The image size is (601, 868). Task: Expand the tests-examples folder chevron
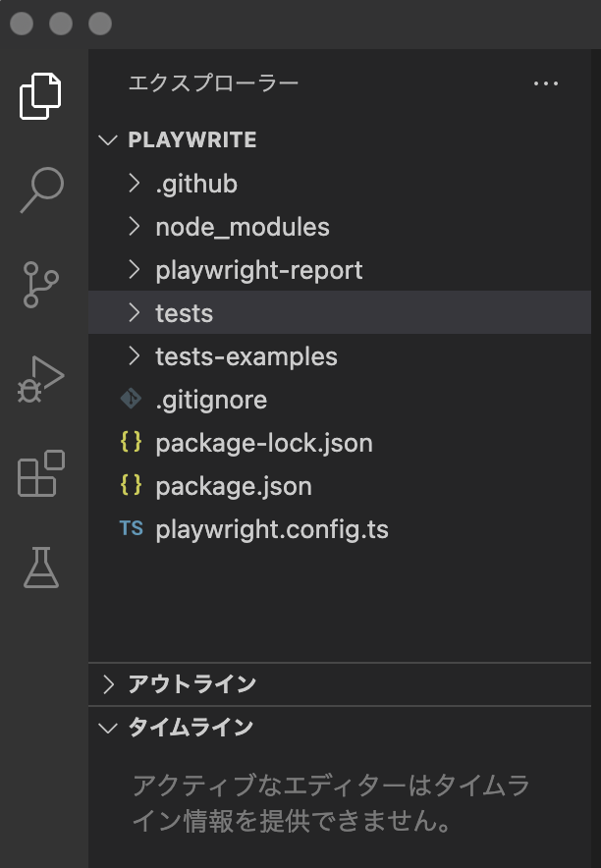pyautogui.click(x=134, y=355)
